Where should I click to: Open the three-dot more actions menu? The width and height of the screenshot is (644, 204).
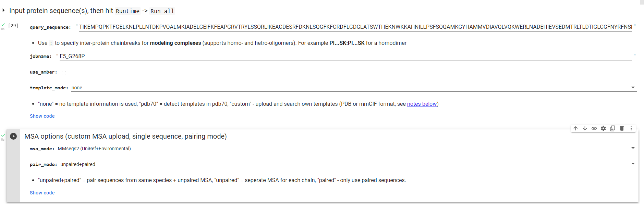click(x=631, y=128)
